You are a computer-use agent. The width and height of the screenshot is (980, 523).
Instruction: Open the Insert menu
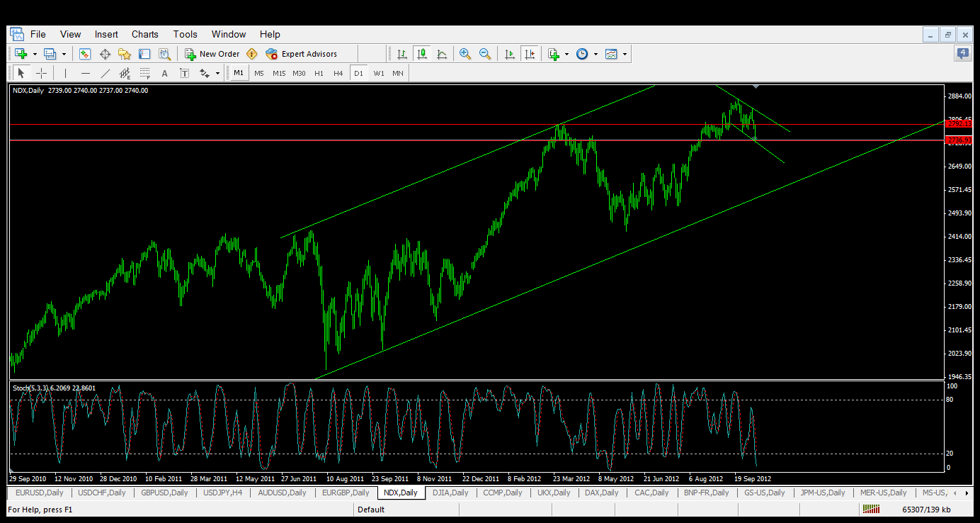106,34
